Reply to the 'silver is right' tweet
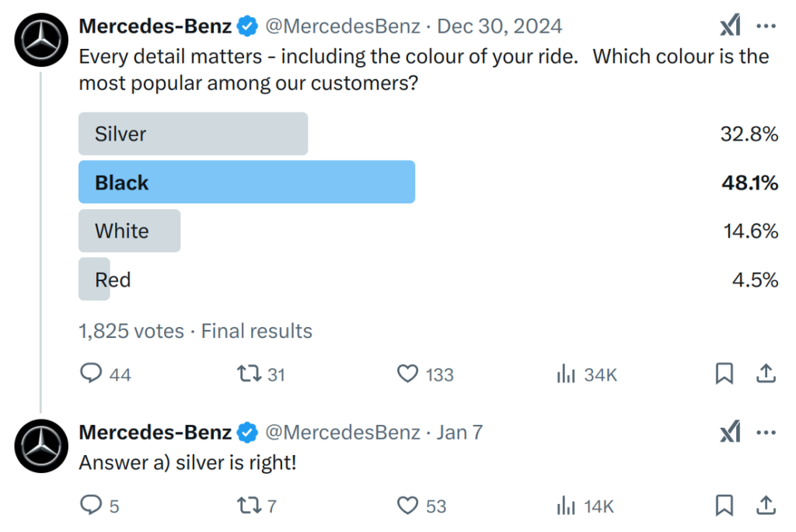Viewport: 796px width, 532px height. point(92,505)
